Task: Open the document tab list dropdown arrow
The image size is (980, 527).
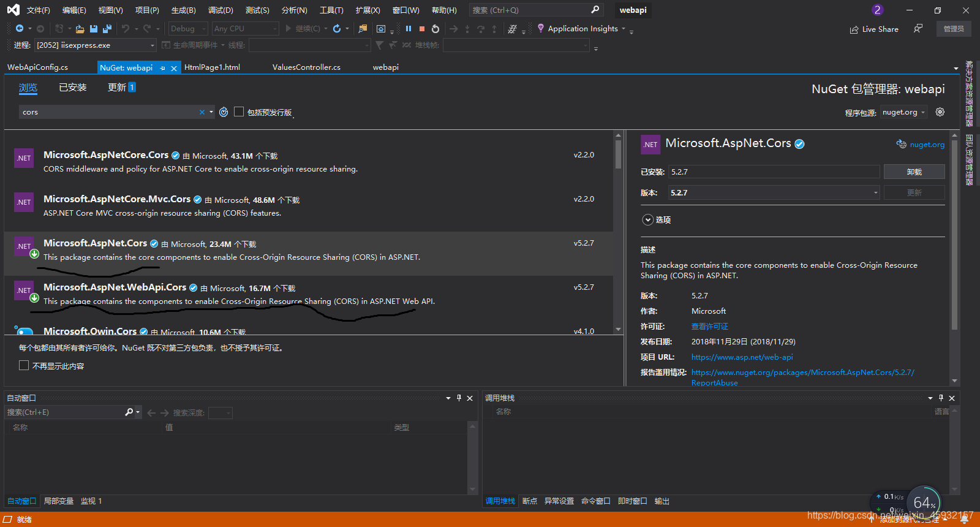Action: 956,68
